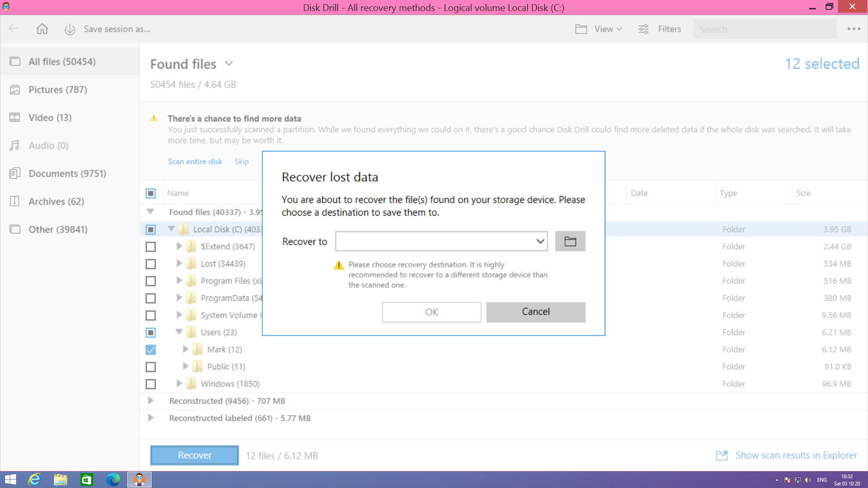Cancel the Recover lost data dialog

[x=536, y=312]
